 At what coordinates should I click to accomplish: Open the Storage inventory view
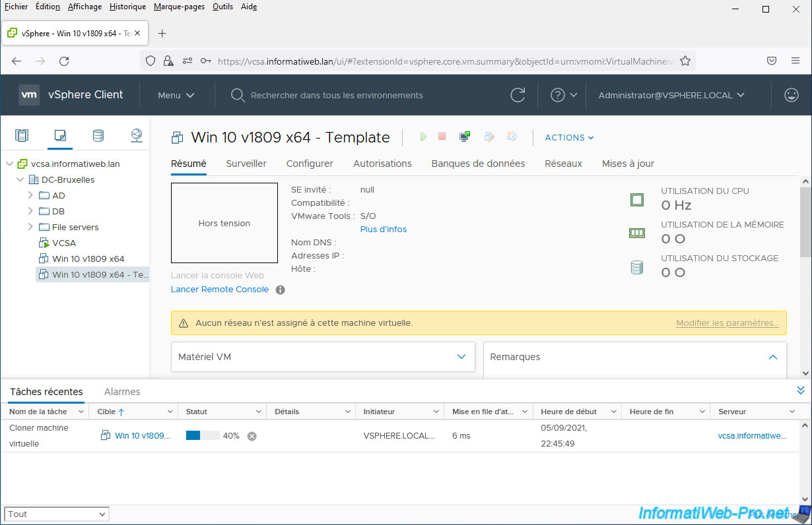point(98,136)
